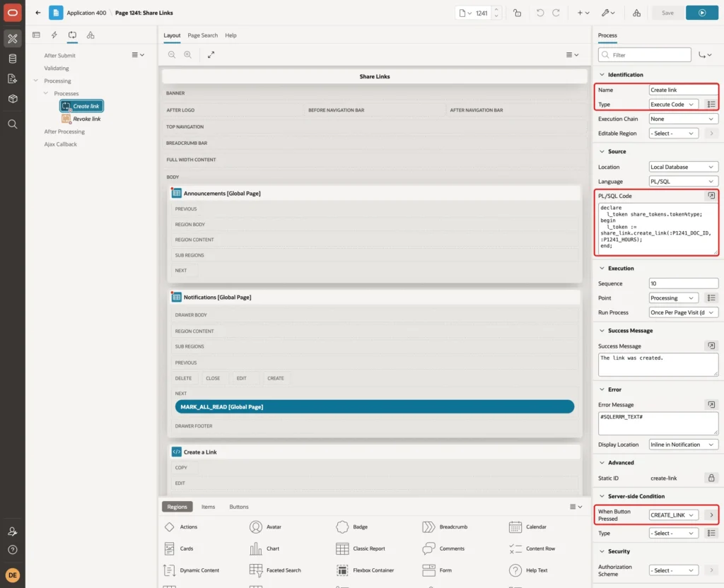724x588 pixels.
Task: Increment the page number stepper
Action: 496,9
